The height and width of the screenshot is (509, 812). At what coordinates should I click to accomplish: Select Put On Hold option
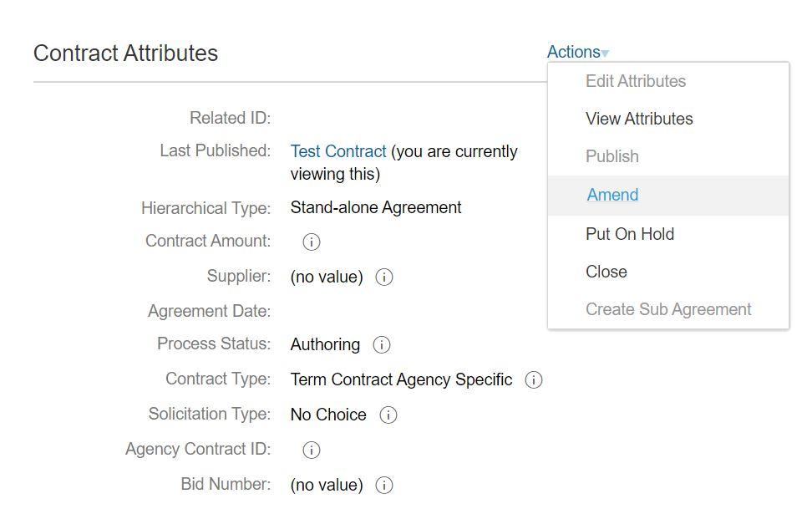[x=630, y=234]
